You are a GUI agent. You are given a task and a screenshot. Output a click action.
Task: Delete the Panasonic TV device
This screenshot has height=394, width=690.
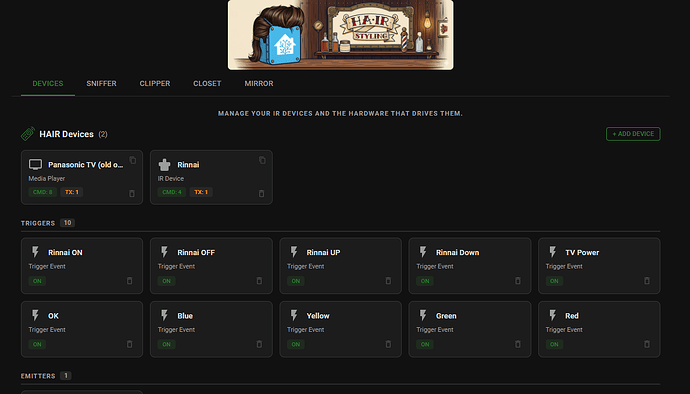coord(132,193)
